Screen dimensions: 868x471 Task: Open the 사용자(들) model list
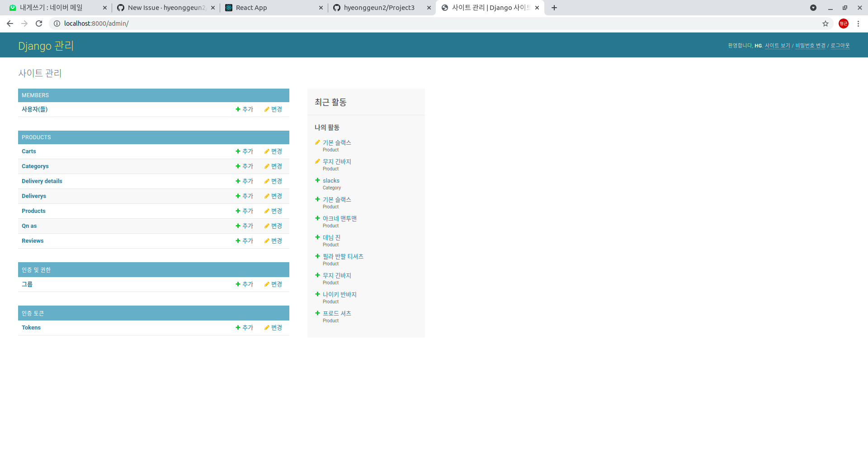[x=34, y=109]
